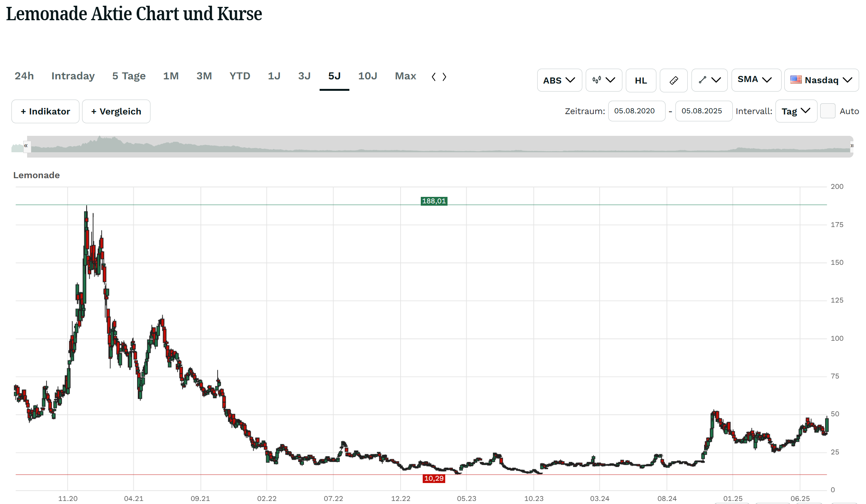Open the SMA indicator dropdown
The width and height of the screenshot is (866, 504).
coord(756,80)
